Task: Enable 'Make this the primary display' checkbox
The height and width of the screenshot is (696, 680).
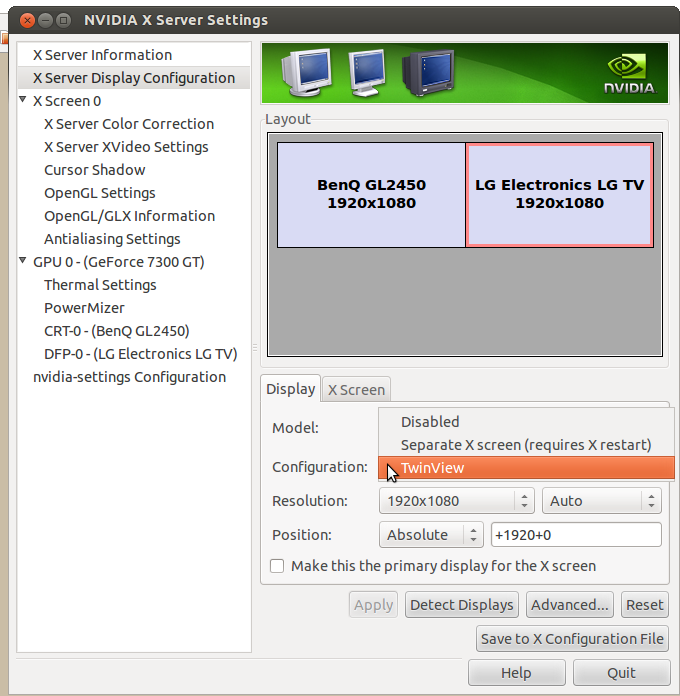Action: tap(278, 566)
